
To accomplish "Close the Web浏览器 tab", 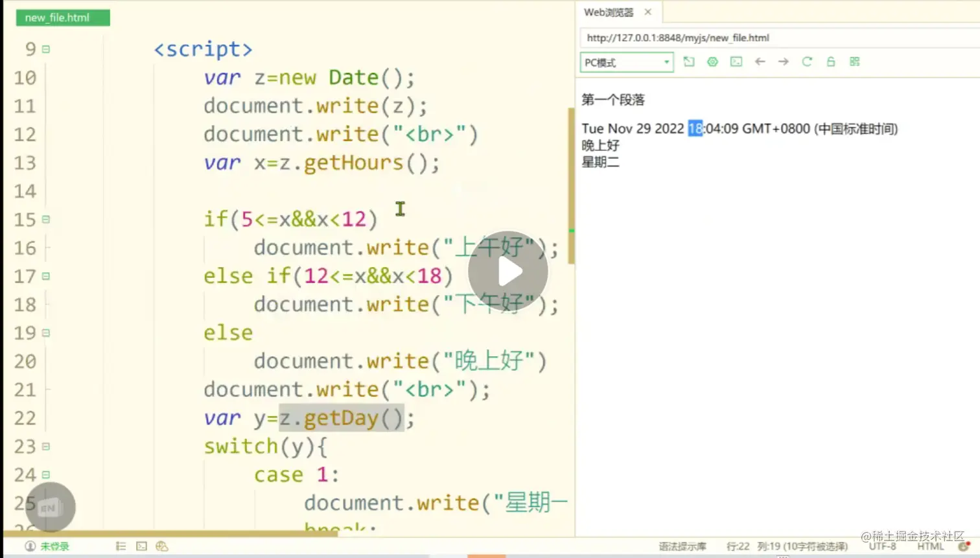I will [x=647, y=12].
